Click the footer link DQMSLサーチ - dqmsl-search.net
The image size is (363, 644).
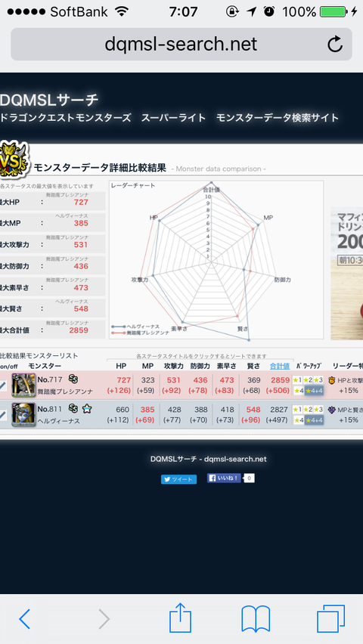point(208,459)
